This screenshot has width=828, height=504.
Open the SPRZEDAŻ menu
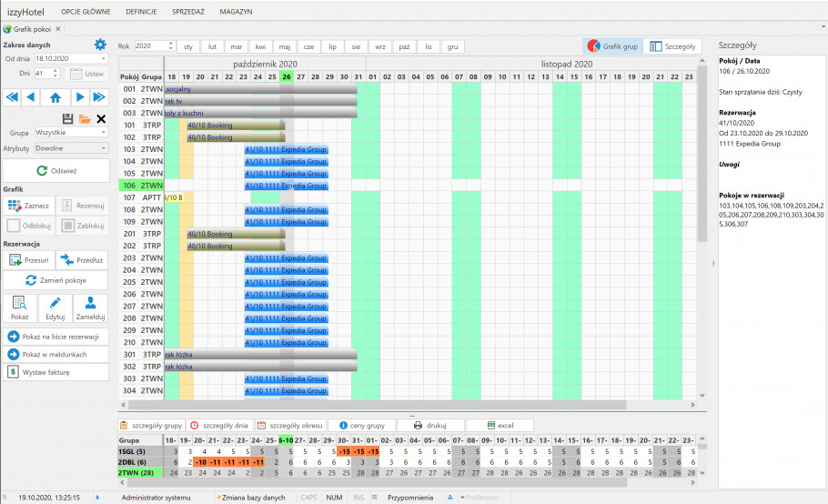(x=187, y=11)
